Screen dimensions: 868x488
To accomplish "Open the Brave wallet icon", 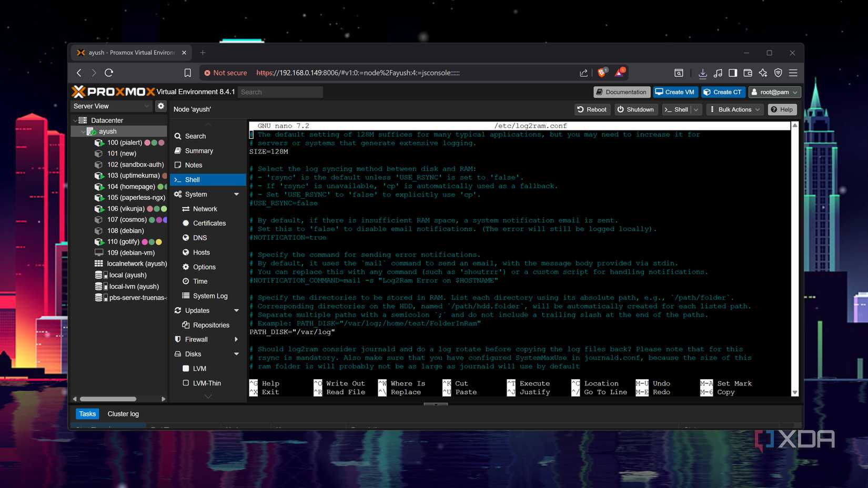I will coord(748,73).
